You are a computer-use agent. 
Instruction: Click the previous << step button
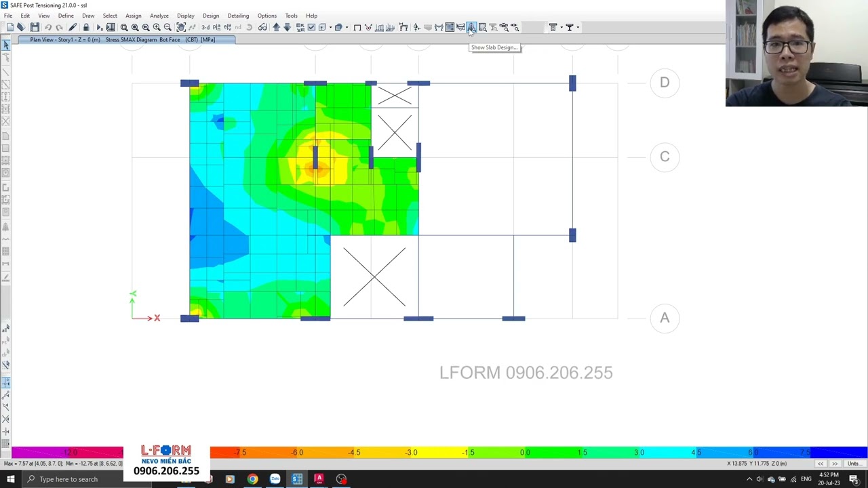(x=821, y=464)
